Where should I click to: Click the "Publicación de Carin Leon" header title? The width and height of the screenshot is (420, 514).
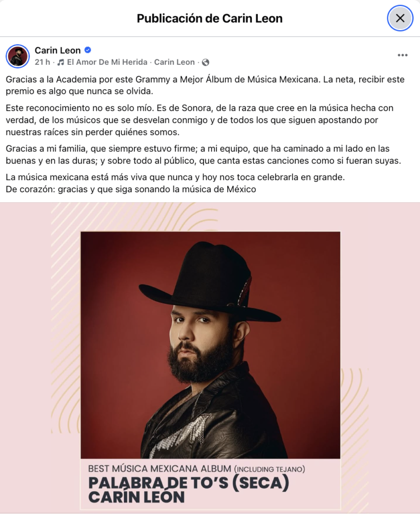(x=210, y=19)
